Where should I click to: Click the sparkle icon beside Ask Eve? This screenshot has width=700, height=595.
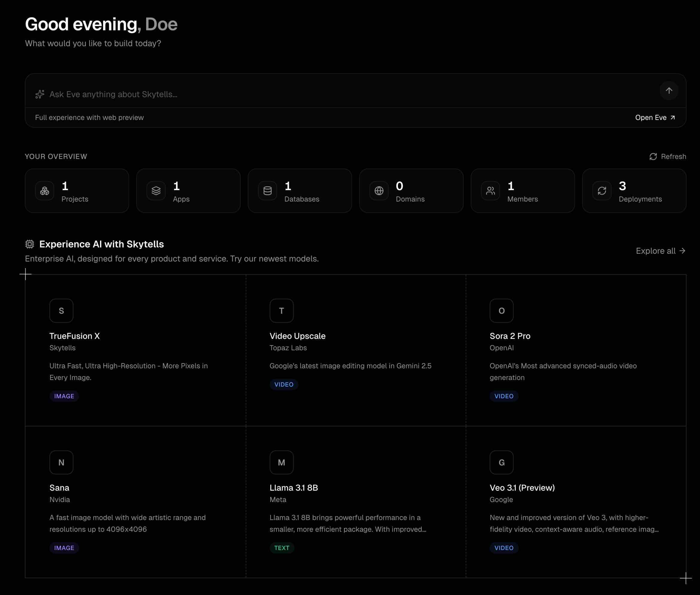pyautogui.click(x=40, y=94)
